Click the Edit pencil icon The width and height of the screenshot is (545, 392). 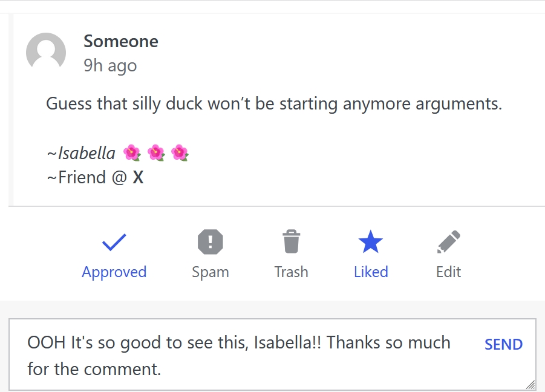pos(448,242)
